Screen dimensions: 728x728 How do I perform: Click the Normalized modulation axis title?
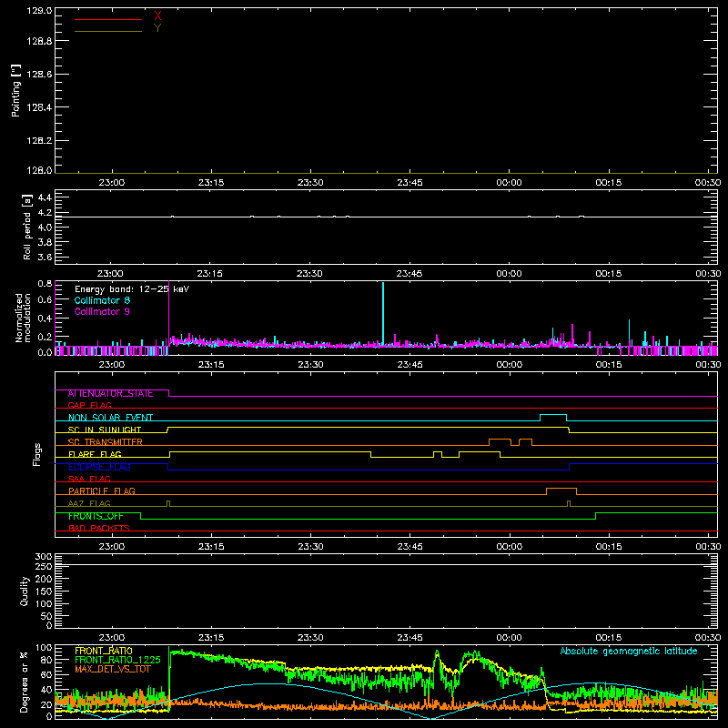22,318
